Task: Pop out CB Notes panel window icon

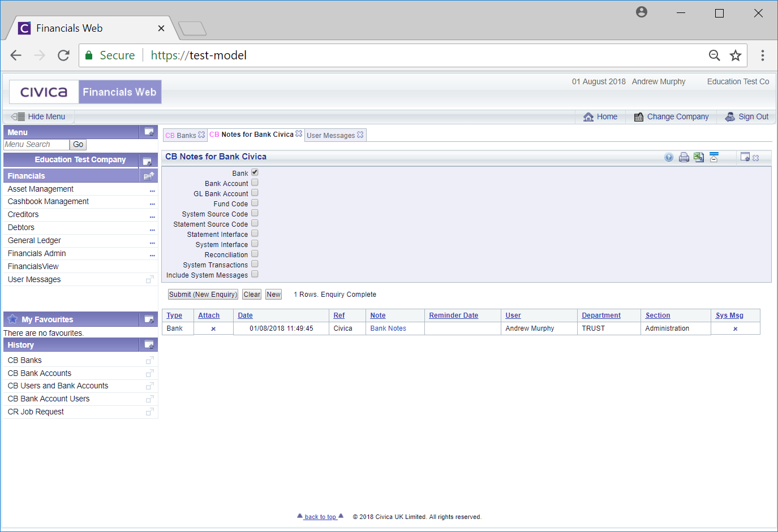Action: tap(745, 157)
